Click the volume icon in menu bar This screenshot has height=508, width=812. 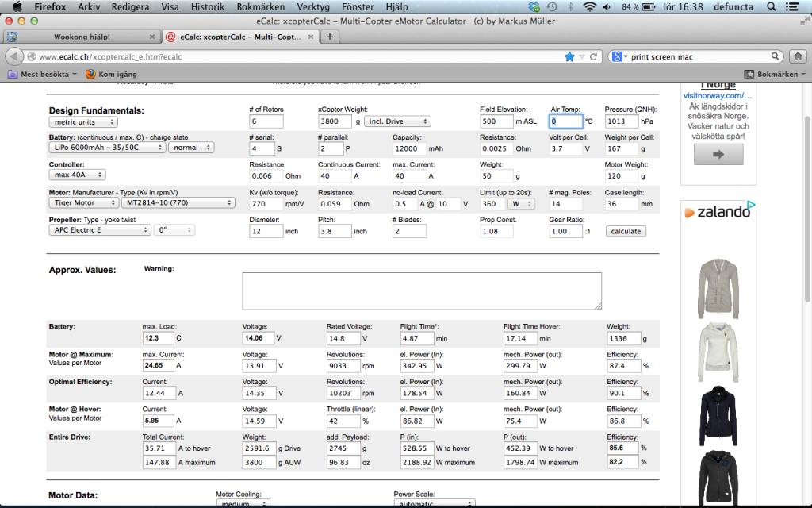pos(607,6)
